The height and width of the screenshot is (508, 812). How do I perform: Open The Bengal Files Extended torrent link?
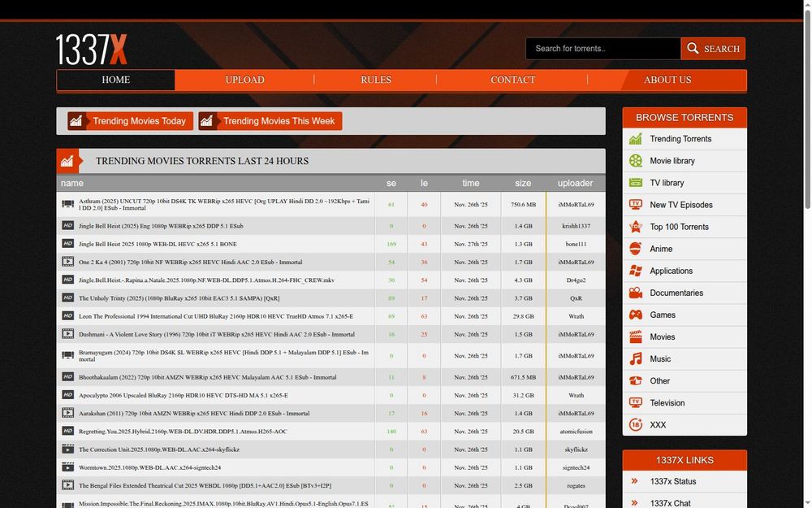pos(205,486)
